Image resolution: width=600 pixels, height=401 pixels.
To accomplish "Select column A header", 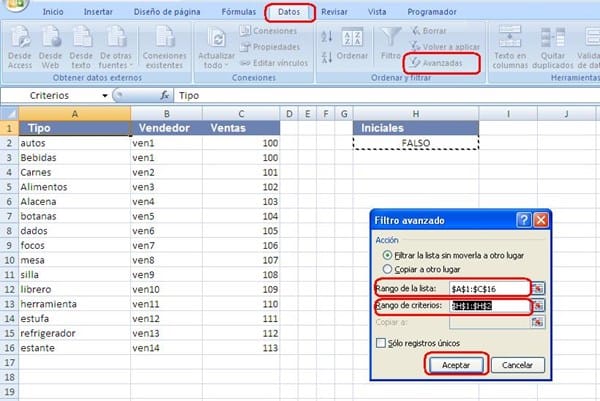I will click(x=75, y=114).
